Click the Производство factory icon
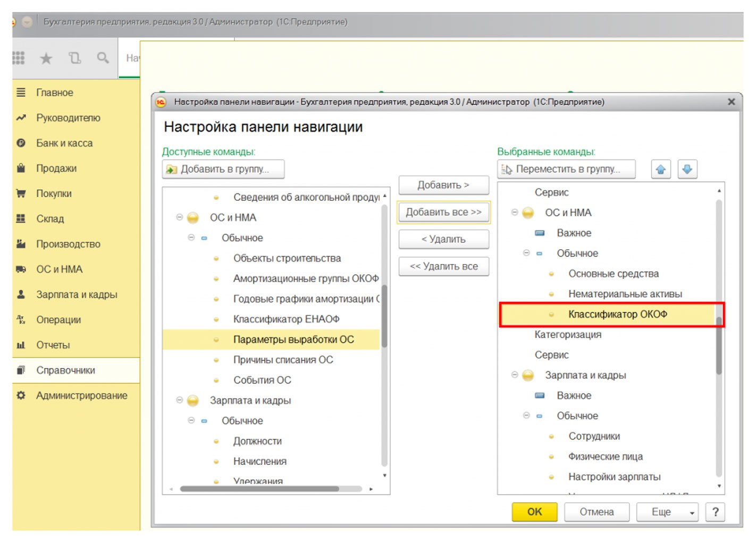 tap(21, 244)
